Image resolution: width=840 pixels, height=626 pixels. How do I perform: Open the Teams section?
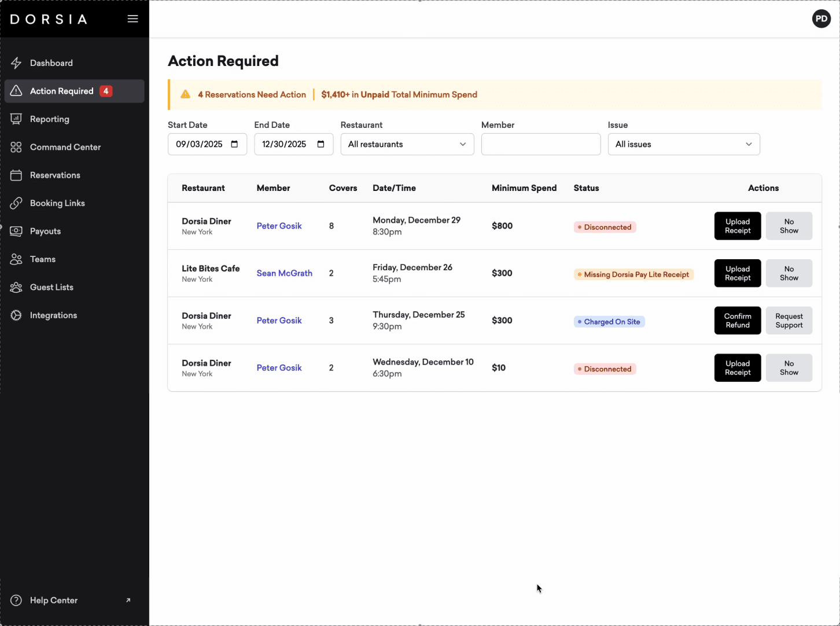tap(74, 259)
